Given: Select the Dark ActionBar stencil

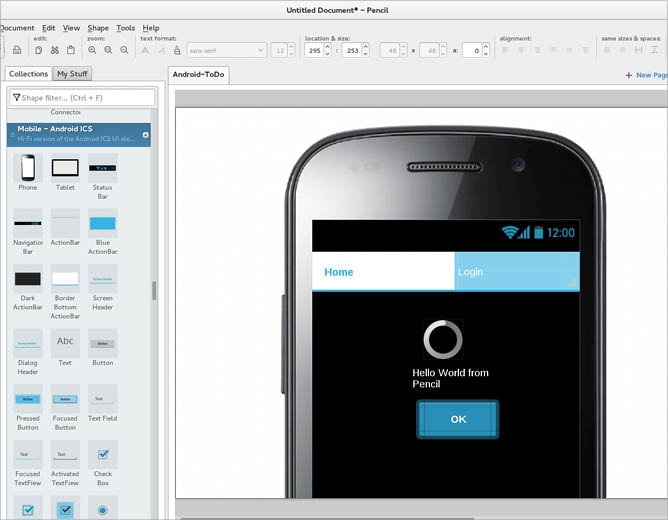Looking at the screenshot, I should point(28,279).
